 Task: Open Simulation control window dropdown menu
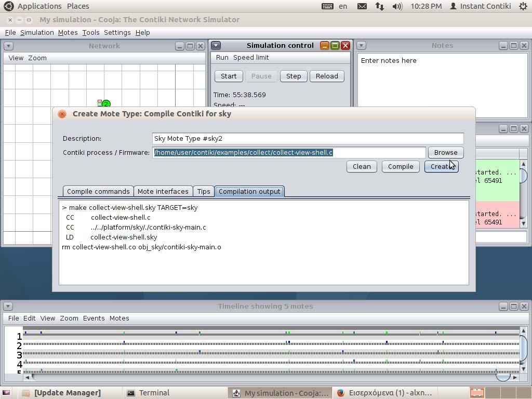[x=216, y=46]
